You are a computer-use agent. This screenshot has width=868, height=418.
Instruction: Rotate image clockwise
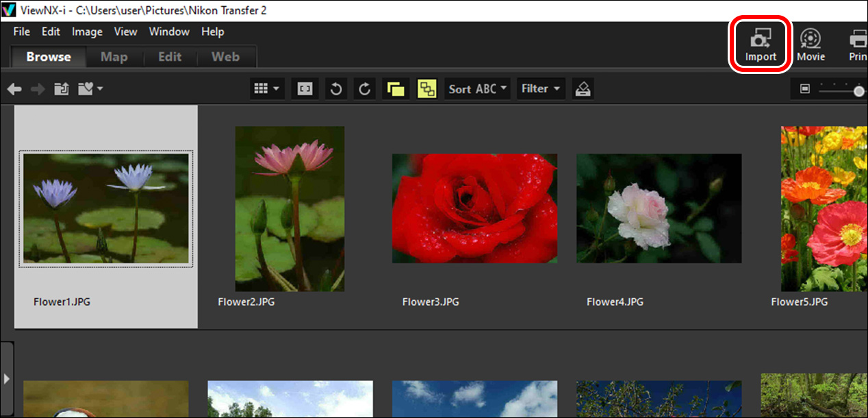coord(365,89)
